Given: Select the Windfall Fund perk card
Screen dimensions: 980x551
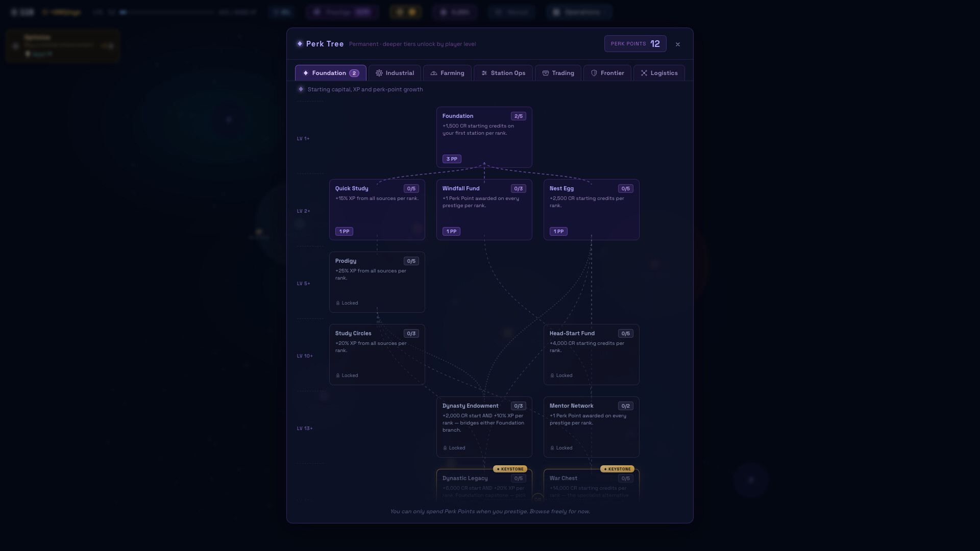Looking at the screenshot, I should pyautogui.click(x=484, y=210).
